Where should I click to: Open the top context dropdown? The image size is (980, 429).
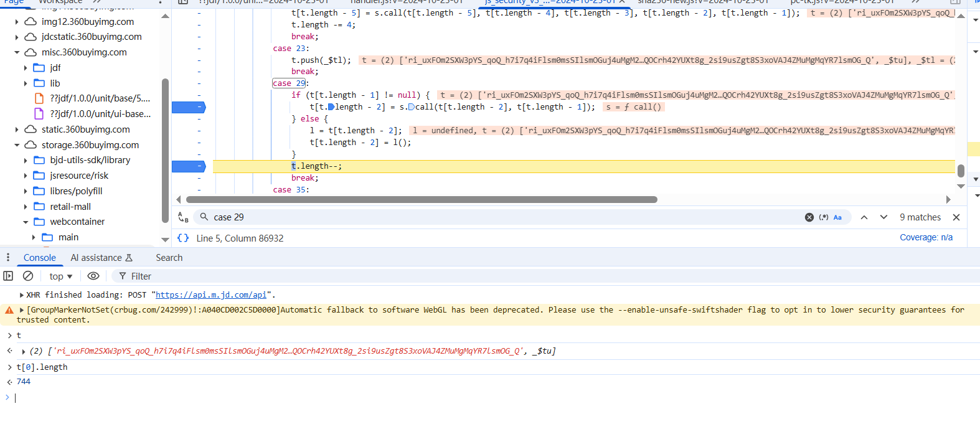61,276
